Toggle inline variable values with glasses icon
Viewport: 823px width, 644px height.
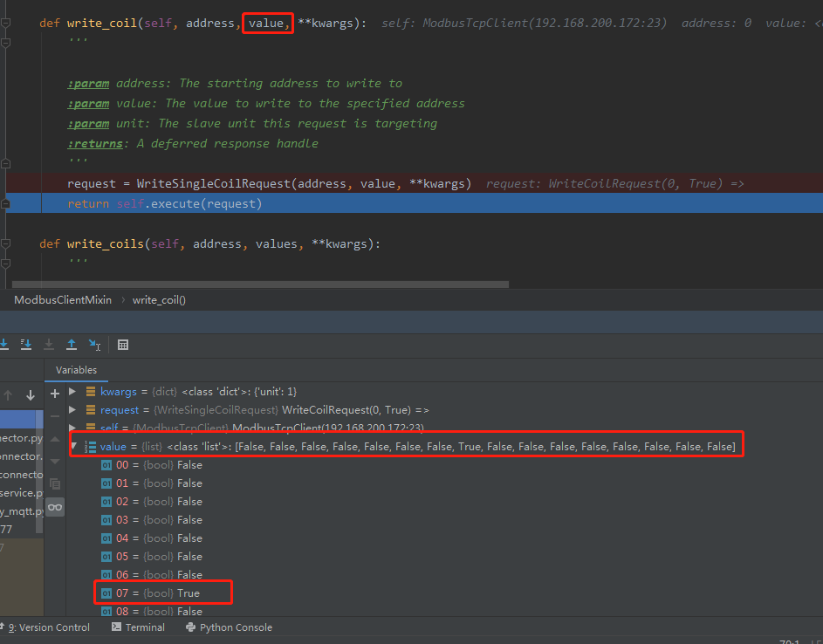pyautogui.click(x=54, y=507)
